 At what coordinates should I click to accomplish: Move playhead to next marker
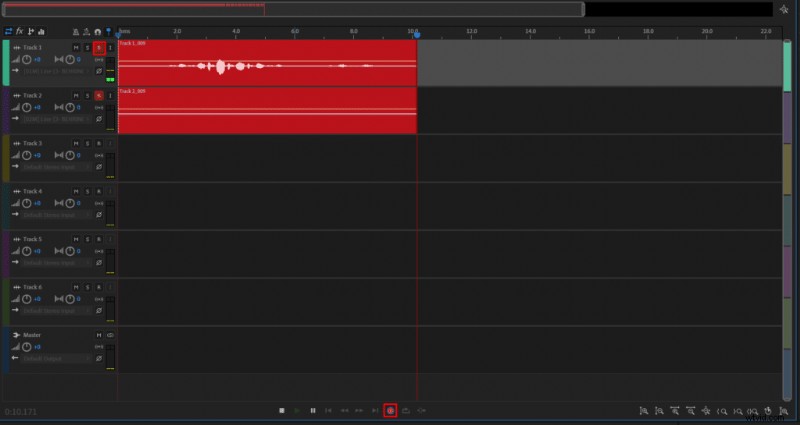point(375,411)
